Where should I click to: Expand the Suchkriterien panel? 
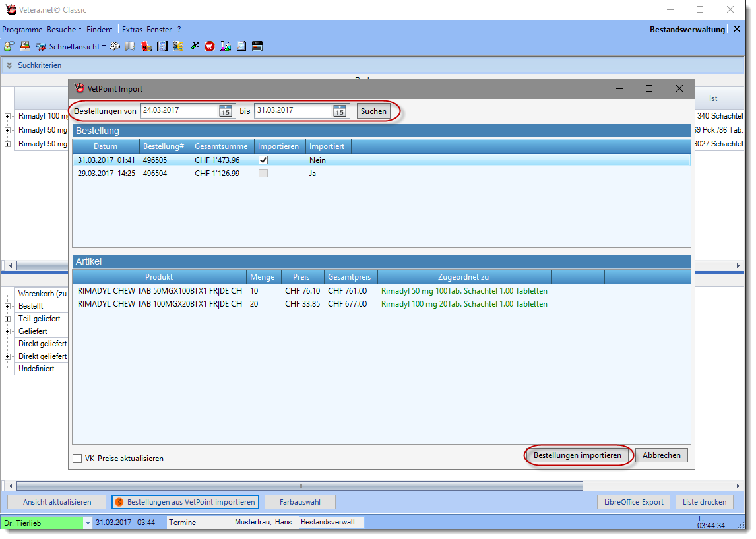(x=10, y=65)
